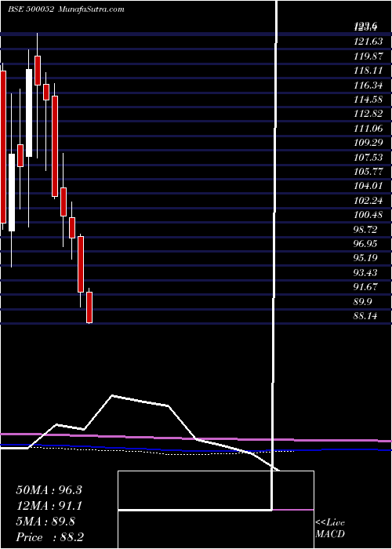
Task: Select the 116.34 price level label
Action: click(368, 85)
